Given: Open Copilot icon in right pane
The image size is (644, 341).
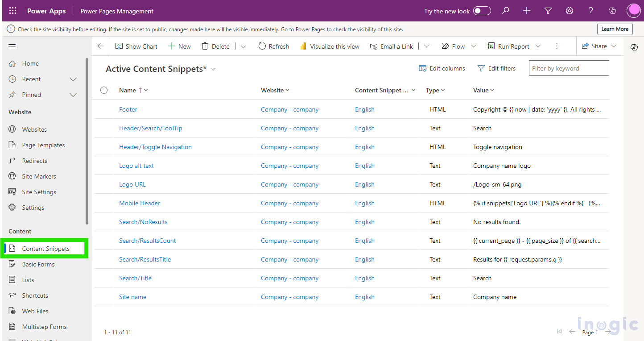Looking at the screenshot, I should [634, 47].
